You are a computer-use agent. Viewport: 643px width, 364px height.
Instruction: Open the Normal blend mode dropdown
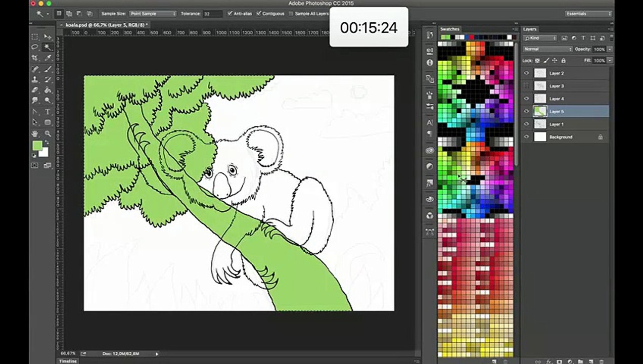548,49
